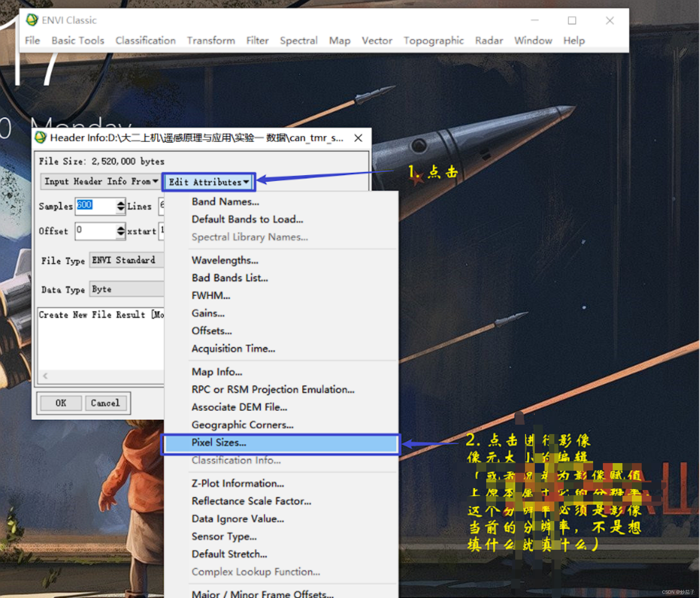Click the ENVI Classic application logo icon
The width and height of the screenshot is (700, 598).
(32, 20)
